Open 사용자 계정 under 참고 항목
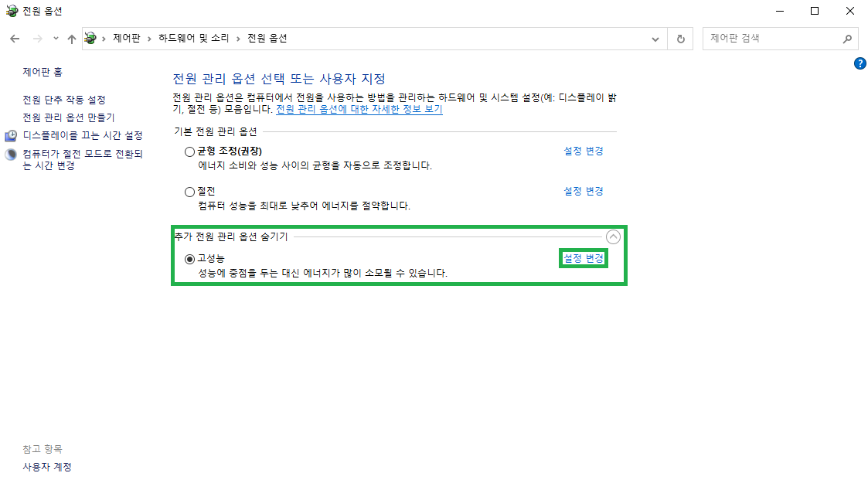 (47, 467)
